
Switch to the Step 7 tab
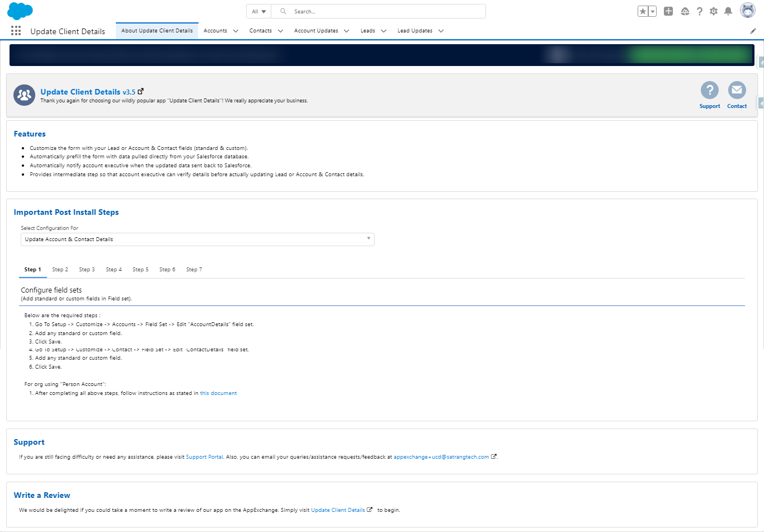[x=194, y=270]
